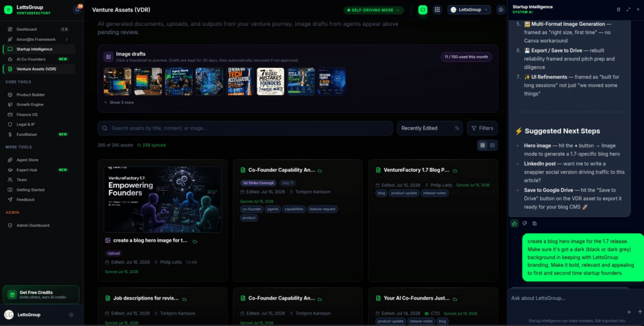
Task: Click the feature-request tag
Action: [323, 209]
